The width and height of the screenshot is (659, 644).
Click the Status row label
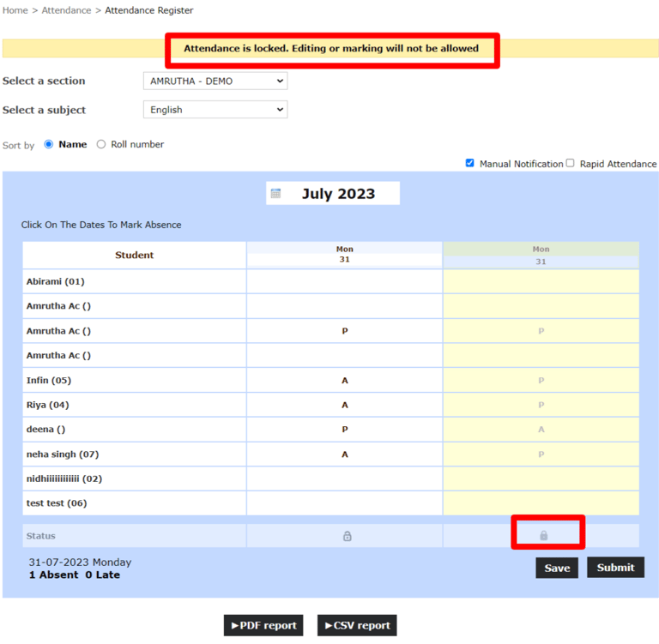(x=41, y=536)
